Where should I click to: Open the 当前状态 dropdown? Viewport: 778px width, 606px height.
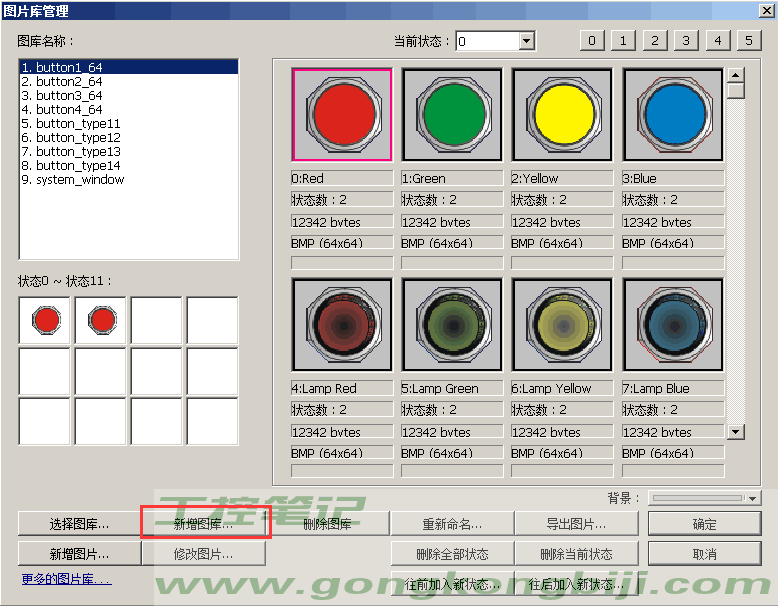pos(527,41)
